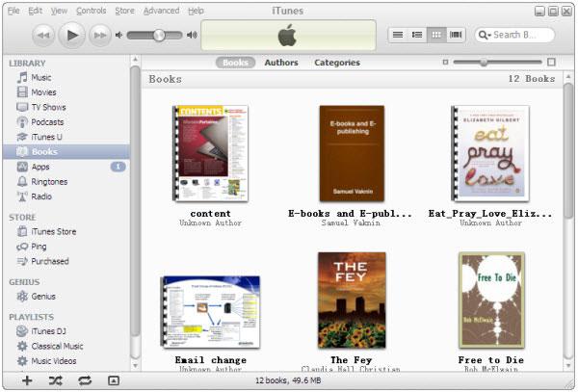Click the Play button
The image size is (578, 392).
[x=71, y=36]
